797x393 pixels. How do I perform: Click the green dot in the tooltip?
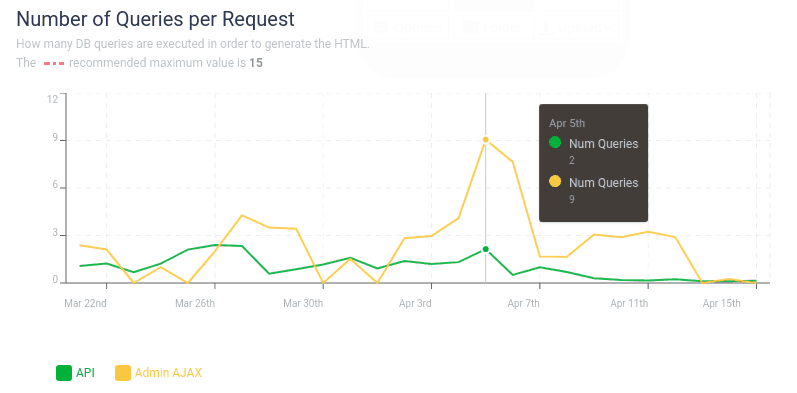point(555,142)
